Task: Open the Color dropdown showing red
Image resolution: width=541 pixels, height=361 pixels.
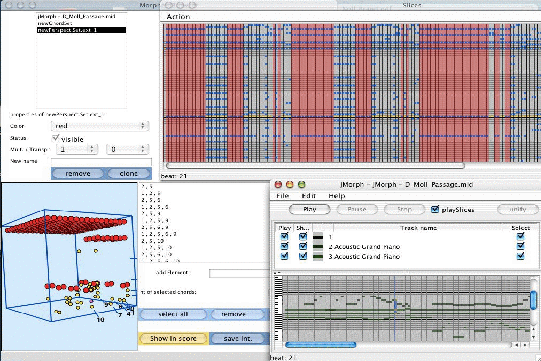Action: [x=100, y=126]
